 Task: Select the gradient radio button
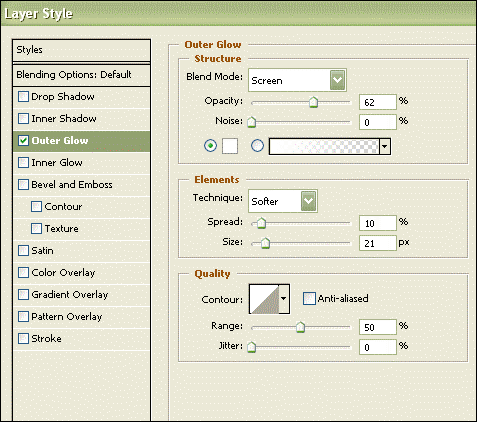coord(257,146)
